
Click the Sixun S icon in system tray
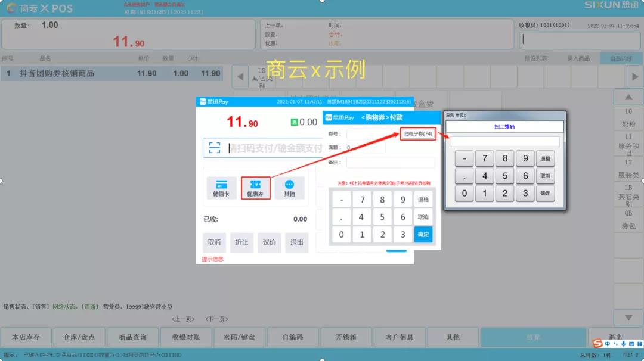597,344
